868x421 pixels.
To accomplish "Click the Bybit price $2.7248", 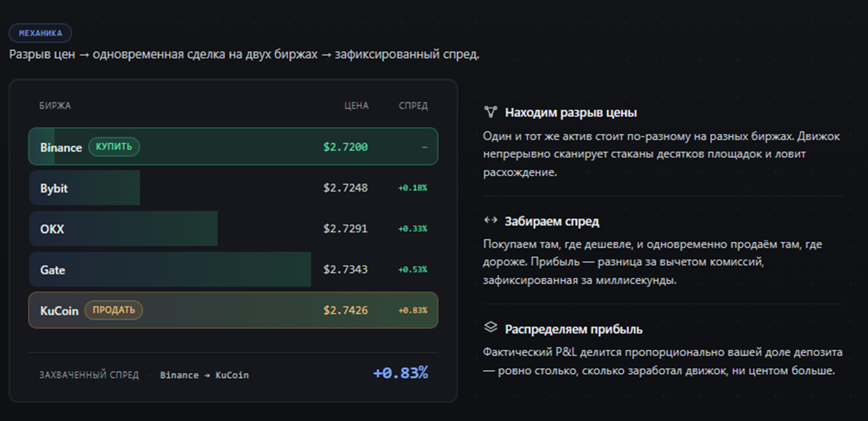I will (x=345, y=188).
